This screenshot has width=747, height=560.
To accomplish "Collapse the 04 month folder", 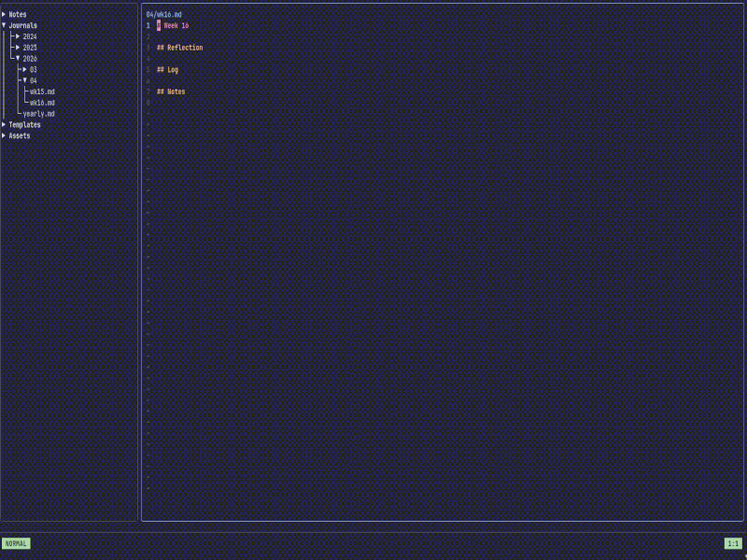I will tap(24, 80).
